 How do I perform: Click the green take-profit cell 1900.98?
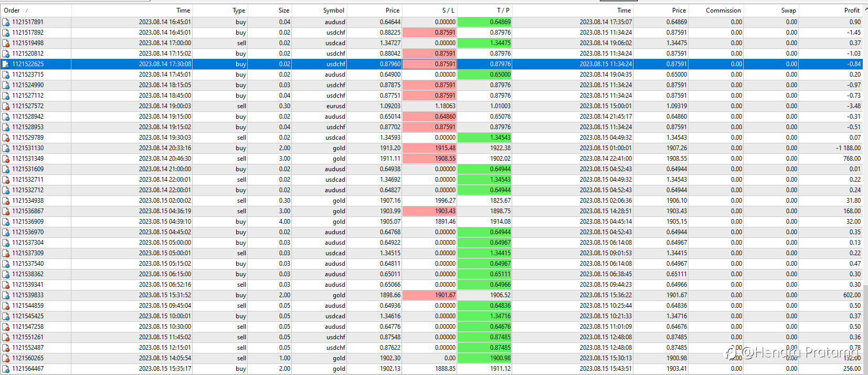[485, 358]
